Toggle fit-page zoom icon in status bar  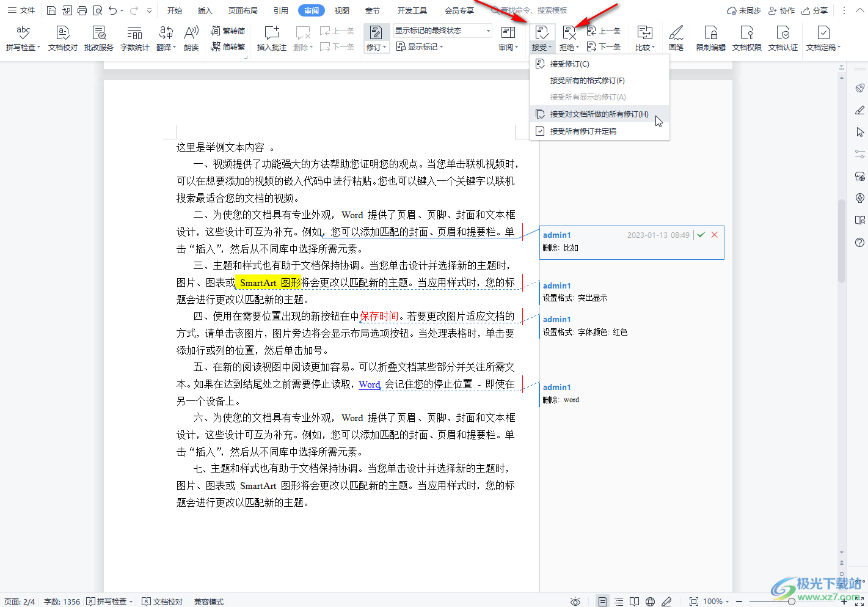coord(694,601)
